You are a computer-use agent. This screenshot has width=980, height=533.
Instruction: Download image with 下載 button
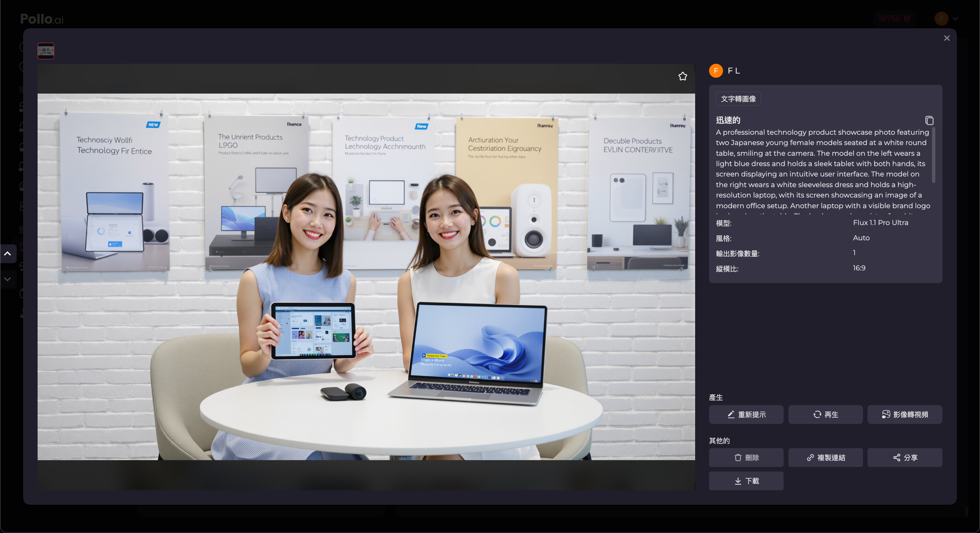(x=746, y=481)
